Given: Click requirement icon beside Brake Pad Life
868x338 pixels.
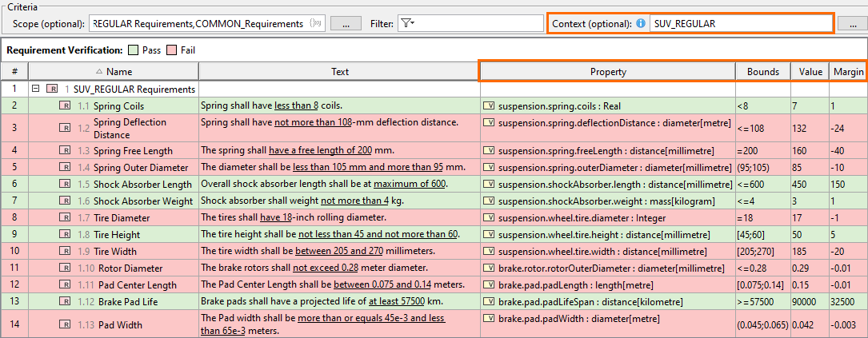Looking at the screenshot, I should 65,301.
